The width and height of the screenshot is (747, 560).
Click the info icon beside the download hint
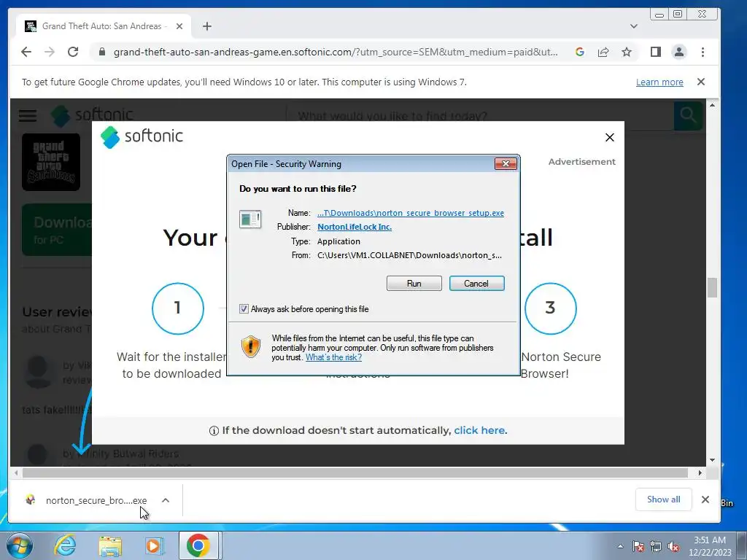[214, 431]
